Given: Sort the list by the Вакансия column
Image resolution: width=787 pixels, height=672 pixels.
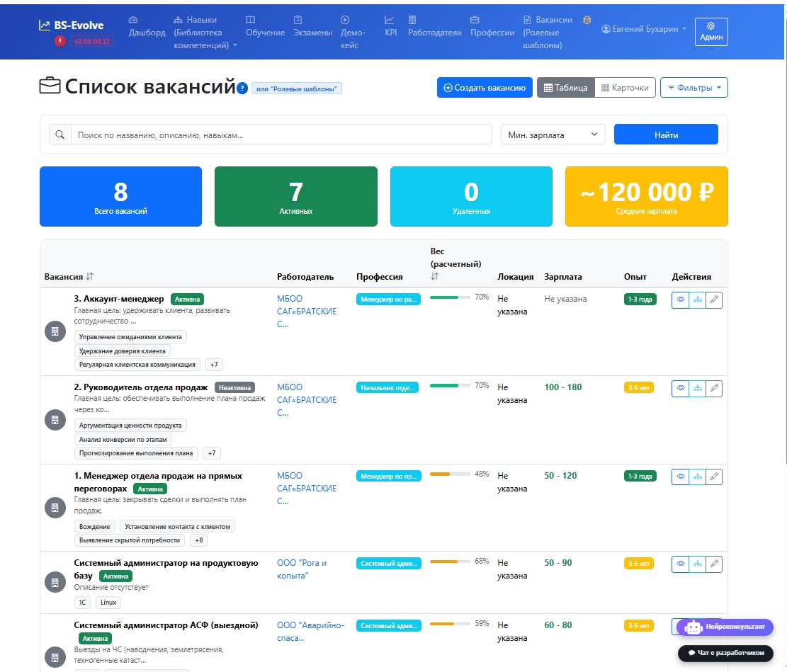Looking at the screenshot, I should point(90,276).
